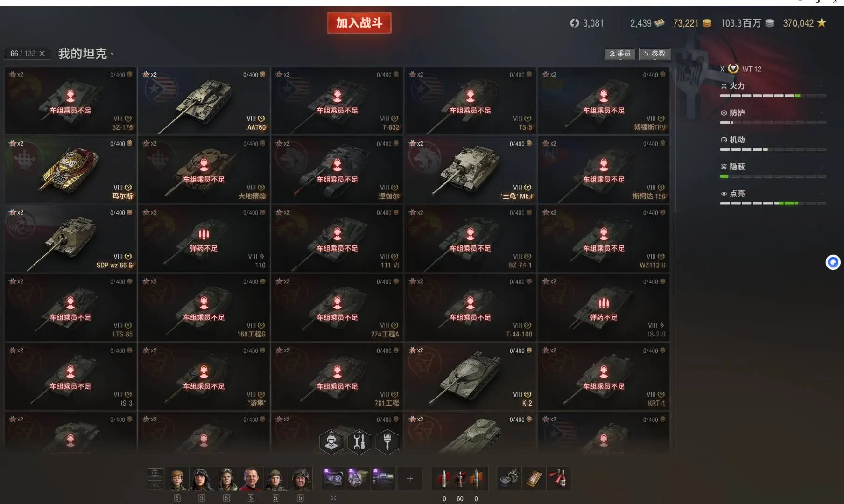Screen dimensions: 844x504
Task: Click the fire extinguisher consumable icon
Action: 558,478
